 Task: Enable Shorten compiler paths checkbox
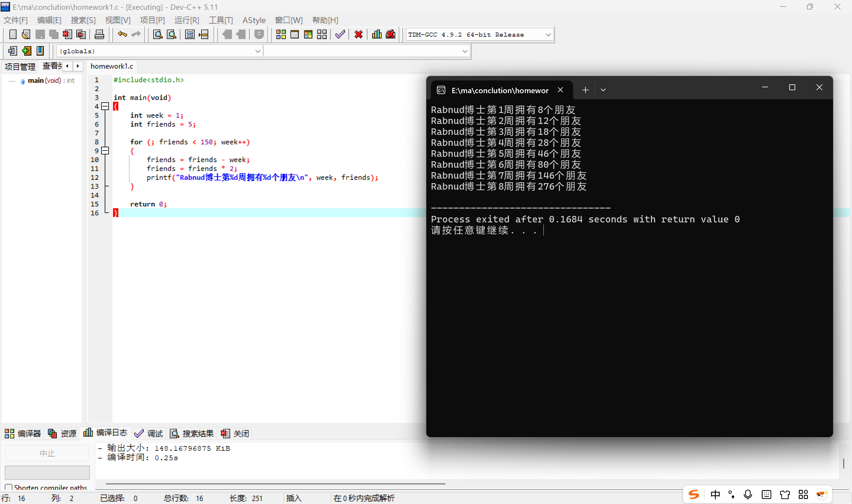[x=9, y=487]
